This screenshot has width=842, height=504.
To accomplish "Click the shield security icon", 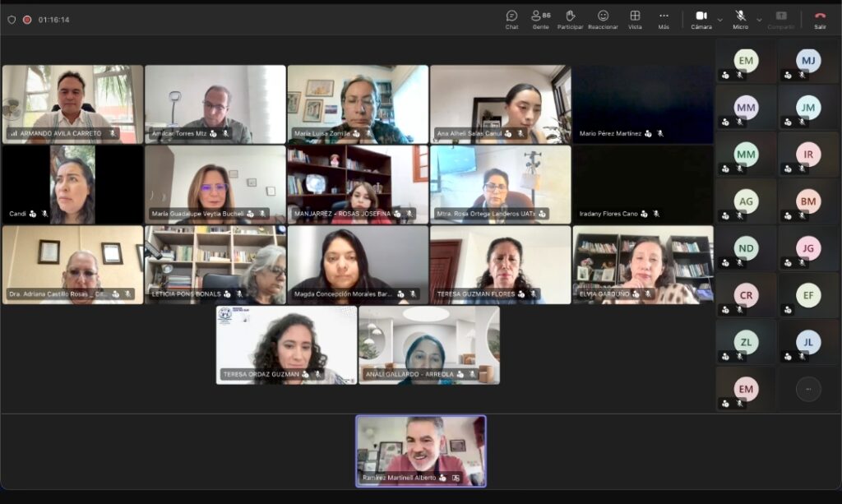I will [12, 20].
